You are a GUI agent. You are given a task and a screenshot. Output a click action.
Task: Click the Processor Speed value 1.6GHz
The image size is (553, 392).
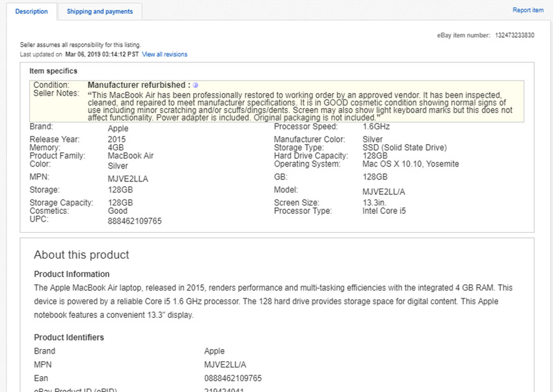[x=376, y=127]
